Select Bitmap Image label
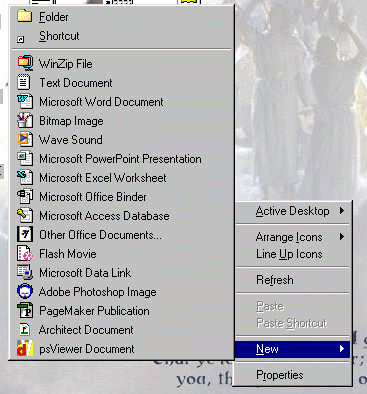The image size is (367, 394). (71, 121)
